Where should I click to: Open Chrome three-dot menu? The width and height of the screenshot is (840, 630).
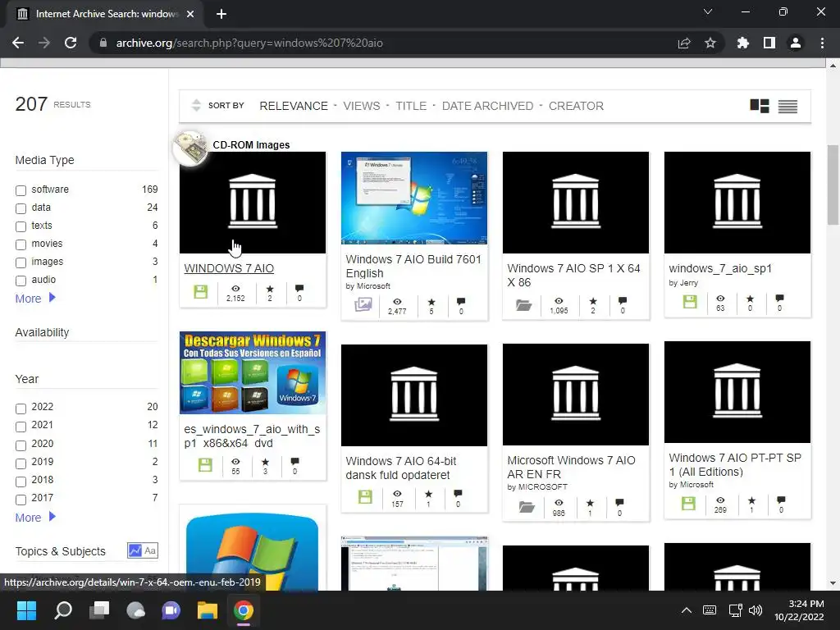822,43
